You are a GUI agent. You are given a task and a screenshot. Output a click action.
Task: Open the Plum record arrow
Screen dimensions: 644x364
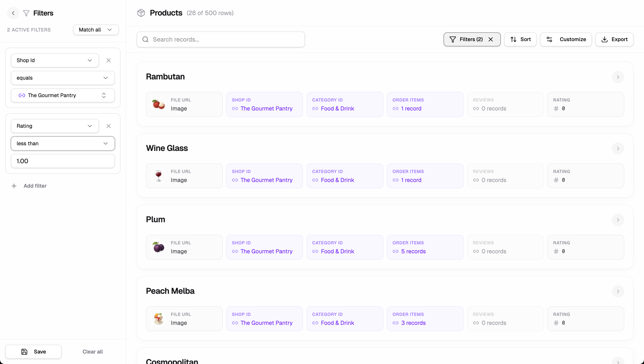(618, 220)
